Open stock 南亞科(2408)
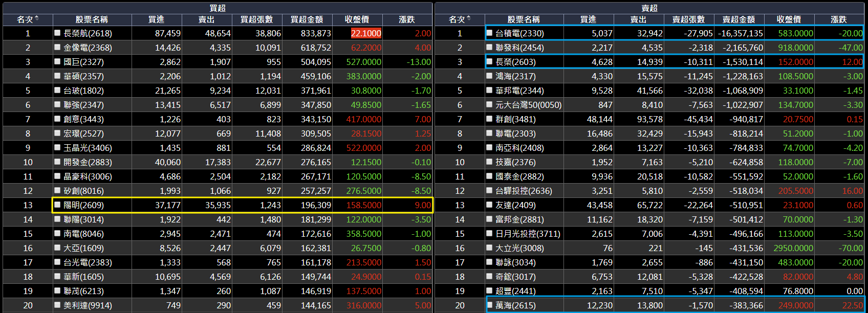 pyautogui.click(x=519, y=148)
